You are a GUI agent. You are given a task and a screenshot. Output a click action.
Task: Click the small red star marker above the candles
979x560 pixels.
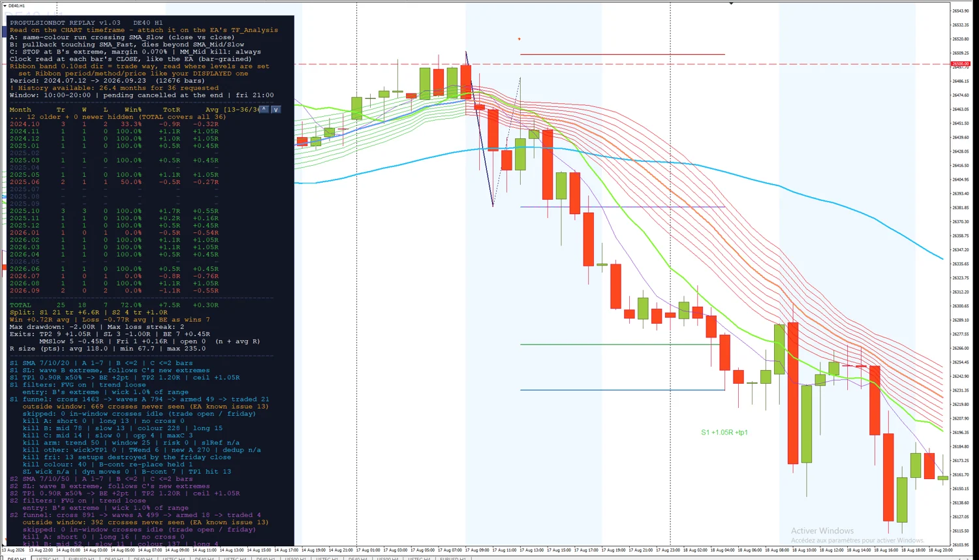(520, 39)
